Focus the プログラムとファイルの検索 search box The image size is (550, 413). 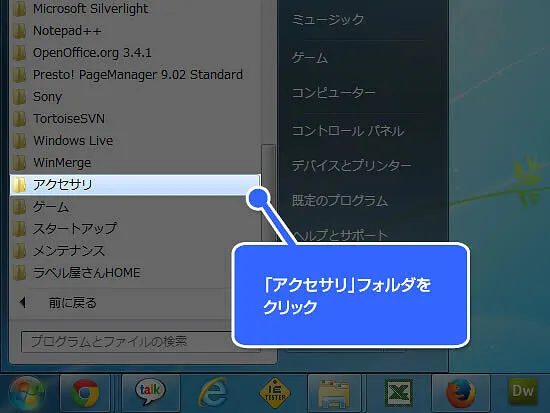127,341
